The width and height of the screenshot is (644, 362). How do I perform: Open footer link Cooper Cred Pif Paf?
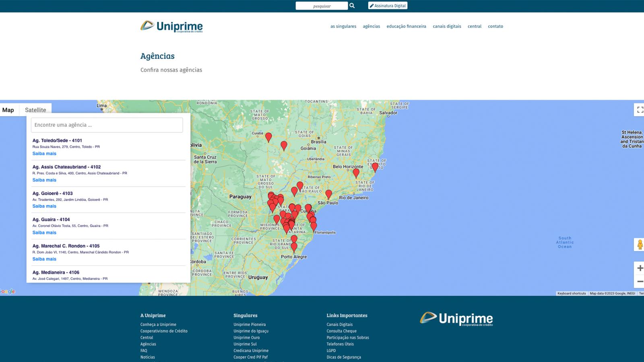click(250, 357)
